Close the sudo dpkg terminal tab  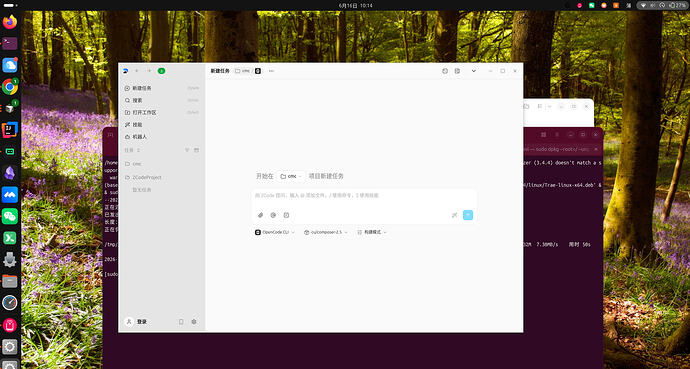[596, 149]
